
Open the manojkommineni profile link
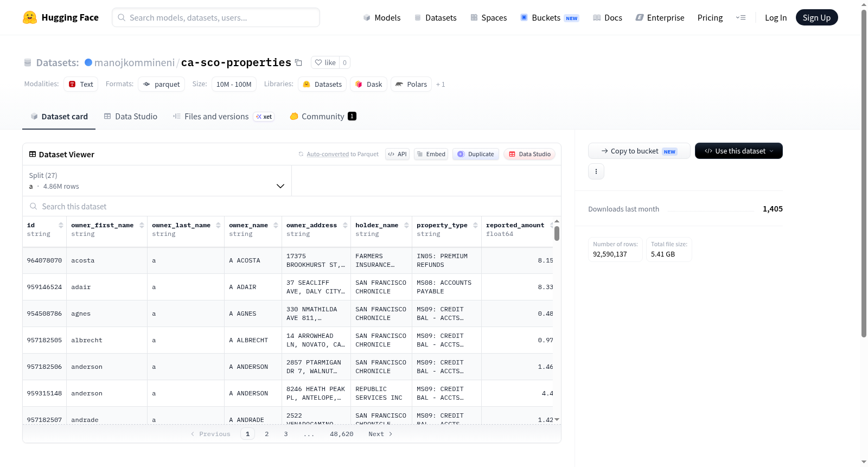135,62
